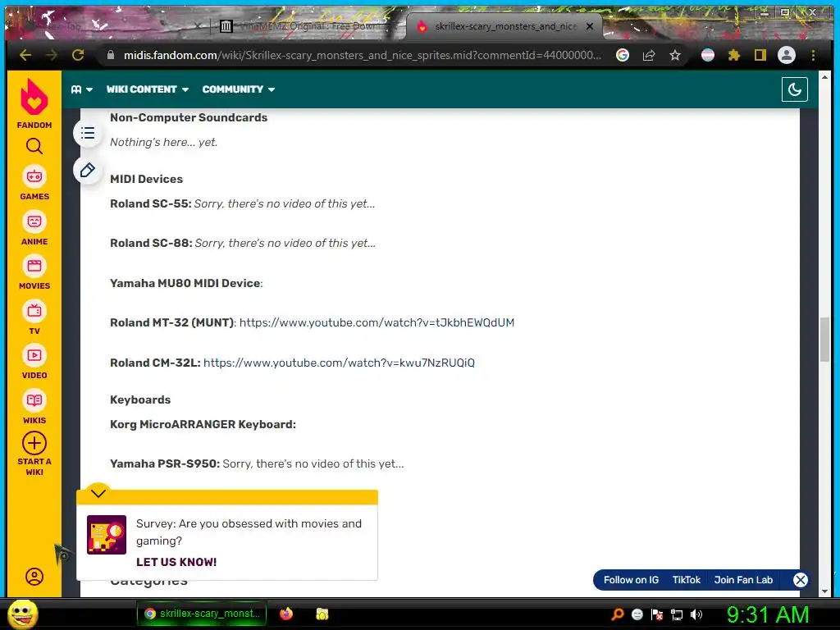This screenshot has height=630, width=840.
Task: Expand the Community menu
Action: click(x=239, y=89)
